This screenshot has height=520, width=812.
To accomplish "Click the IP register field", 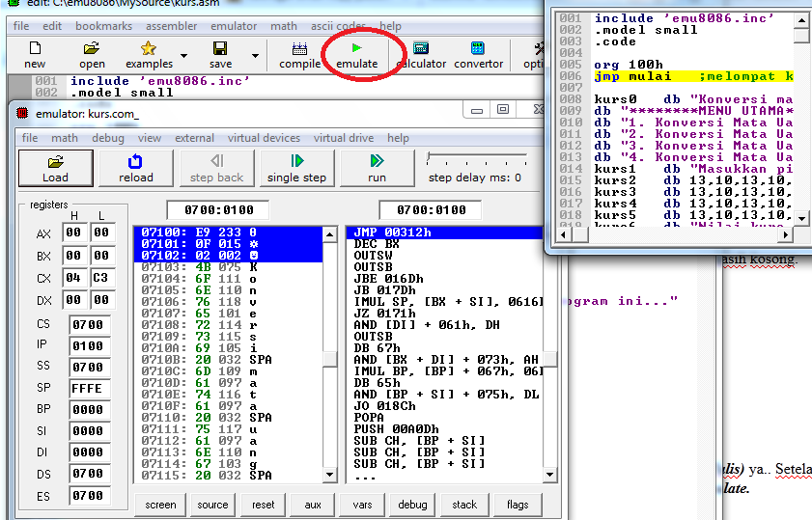I will (x=88, y=346).
